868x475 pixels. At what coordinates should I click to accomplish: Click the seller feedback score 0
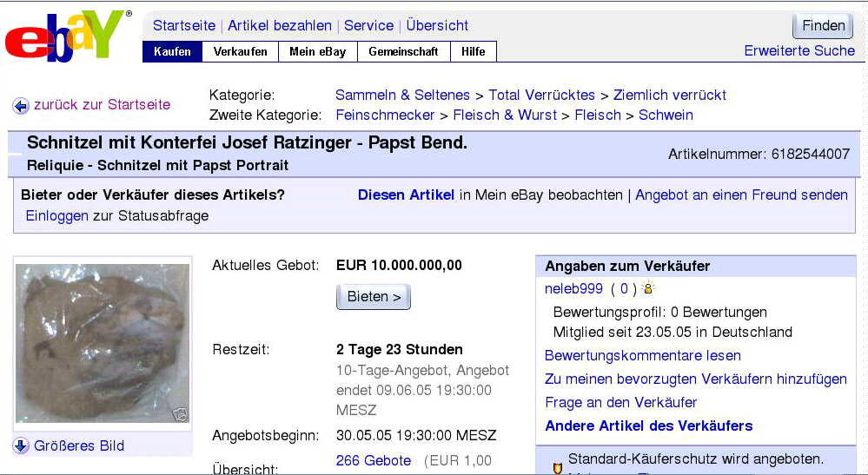[x=624, y=288]
